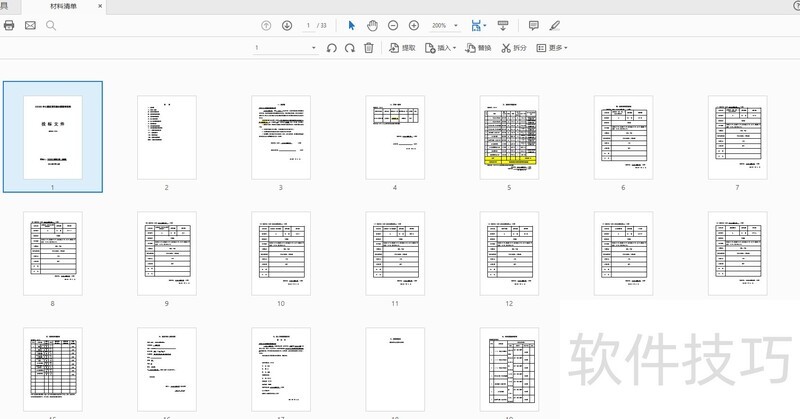Click the email envelope icon
The height and width of the screenshot is (419, 800).
point(30,25)
